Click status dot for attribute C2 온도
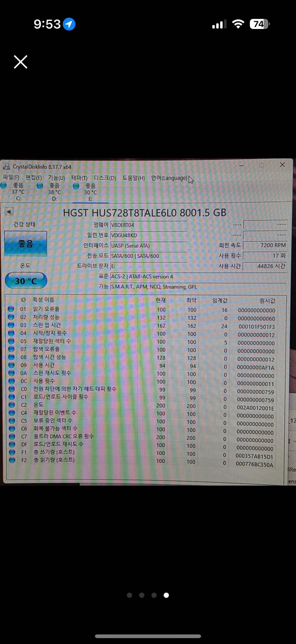Image resolution: width=296 pixels, height=644 pixels. click(12, 405)
